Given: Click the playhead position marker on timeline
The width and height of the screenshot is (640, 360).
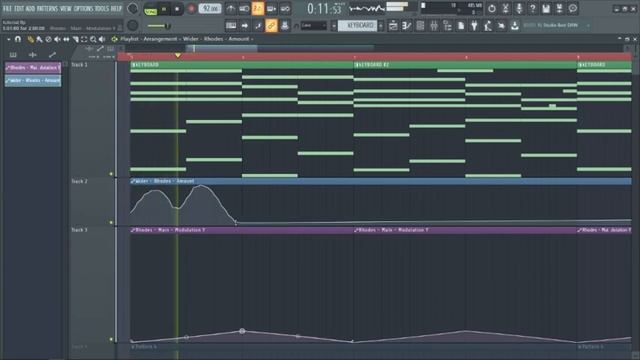Looking at the screenshot, I should pos(178,56).
